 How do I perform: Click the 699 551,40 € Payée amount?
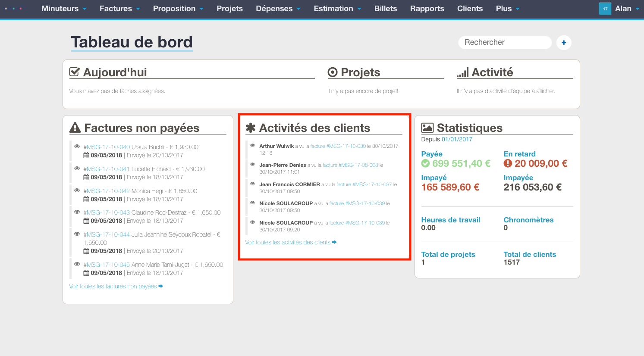(461, 163)
